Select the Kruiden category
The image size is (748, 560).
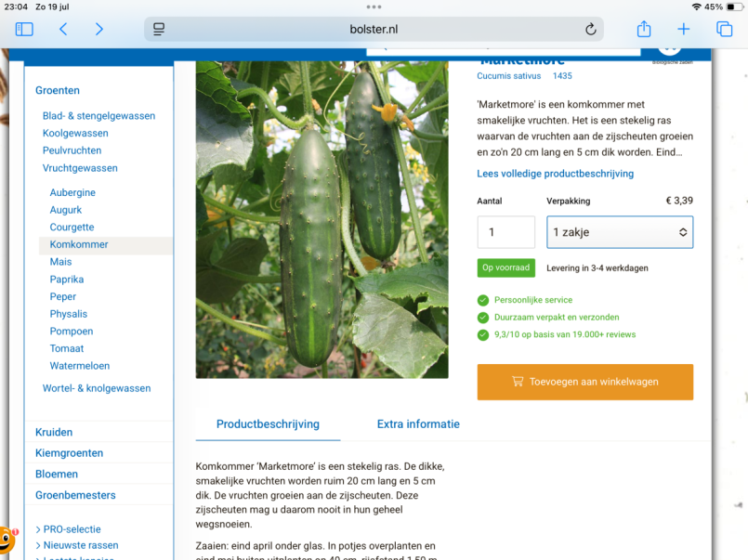coord(54,432)
